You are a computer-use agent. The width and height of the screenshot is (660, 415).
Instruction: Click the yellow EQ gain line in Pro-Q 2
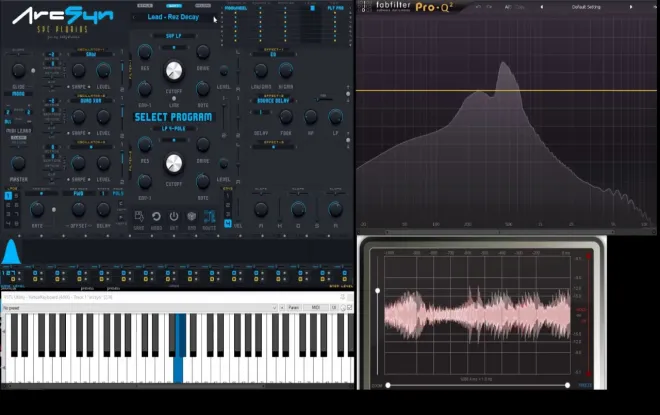coord(507,90)
